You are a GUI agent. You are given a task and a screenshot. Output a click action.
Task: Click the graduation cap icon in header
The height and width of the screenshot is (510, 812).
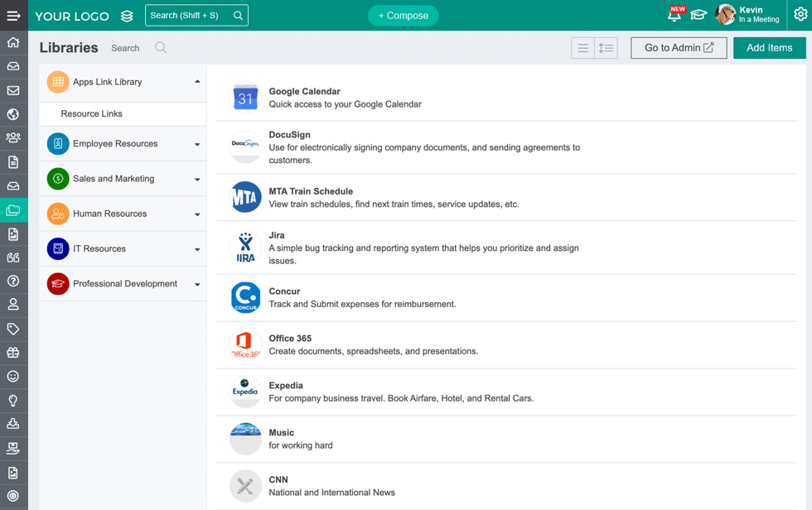pos(698,15)
